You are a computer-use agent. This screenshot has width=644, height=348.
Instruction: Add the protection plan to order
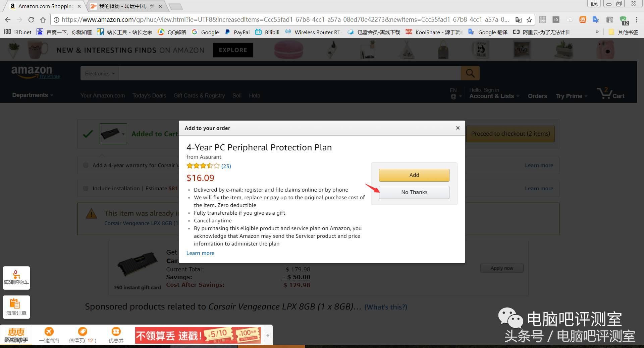point(414,175)
